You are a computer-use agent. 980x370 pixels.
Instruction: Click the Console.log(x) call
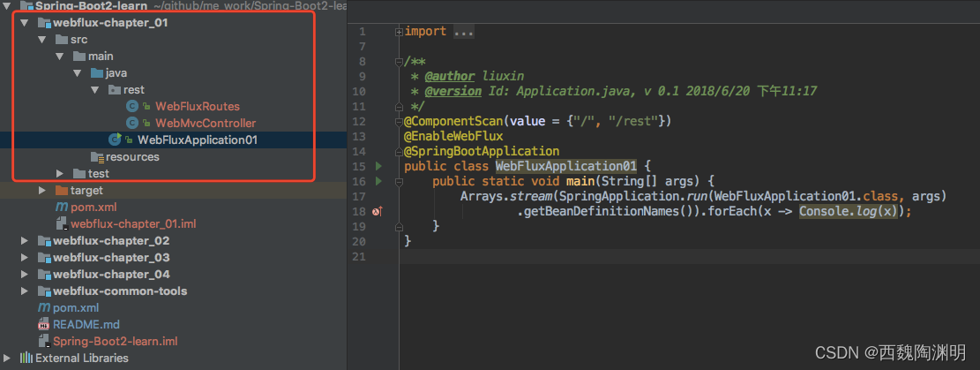click(849, 212)
